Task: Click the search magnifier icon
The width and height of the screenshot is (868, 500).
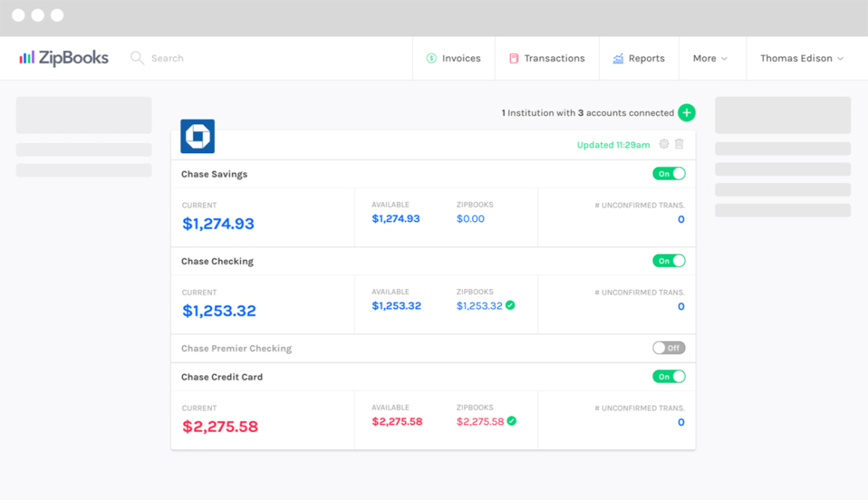Action: 137,57
